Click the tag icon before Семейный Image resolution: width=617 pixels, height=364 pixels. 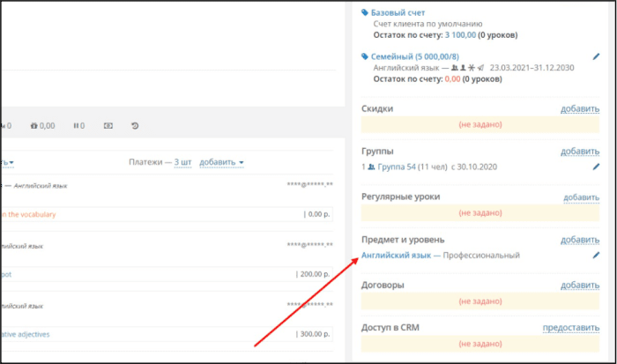pyautogui.click(x=365, y=56)
